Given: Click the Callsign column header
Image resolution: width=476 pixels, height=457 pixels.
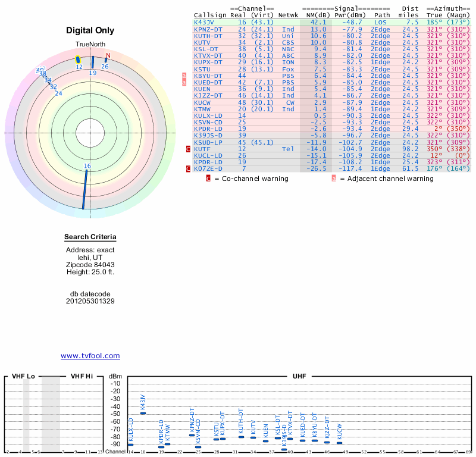Looking at the screenshot, I should pyautogui.click(x=209, y=15).
